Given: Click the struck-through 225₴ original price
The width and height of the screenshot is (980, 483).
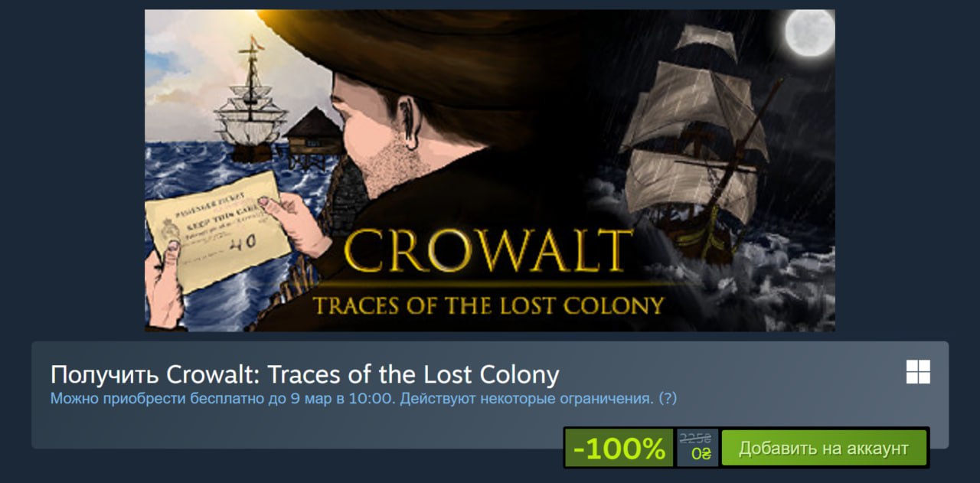Looking at the screenshot, I should tap(695, 439).
